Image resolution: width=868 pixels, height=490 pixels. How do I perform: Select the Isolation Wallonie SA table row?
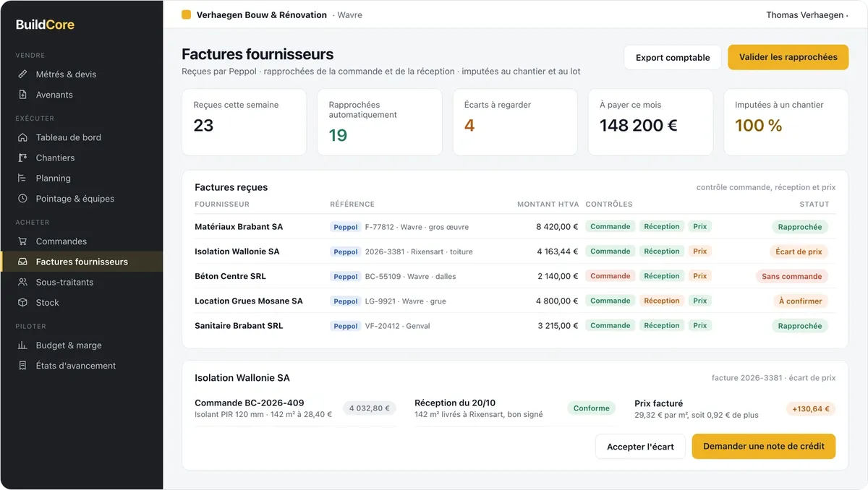[x=514, y=252]
